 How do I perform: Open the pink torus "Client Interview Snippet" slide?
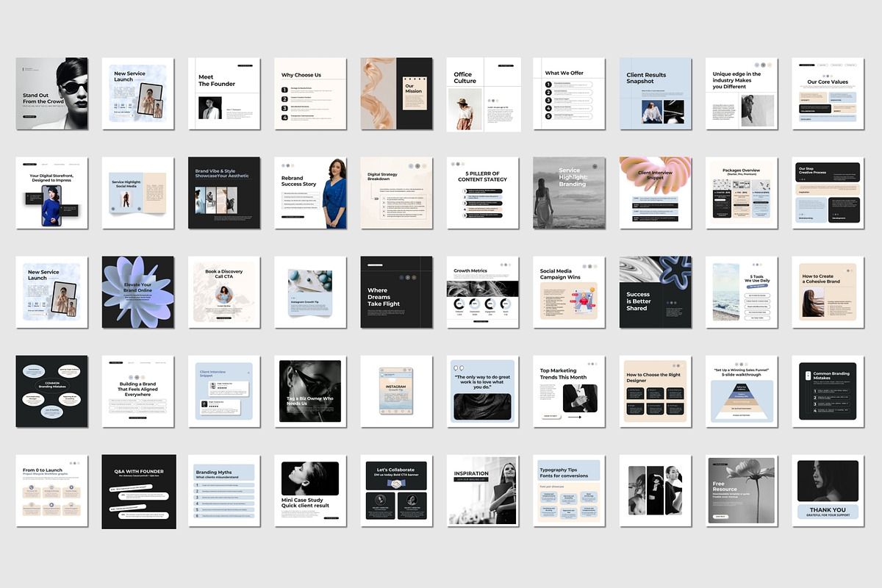(x=656, y=193)
